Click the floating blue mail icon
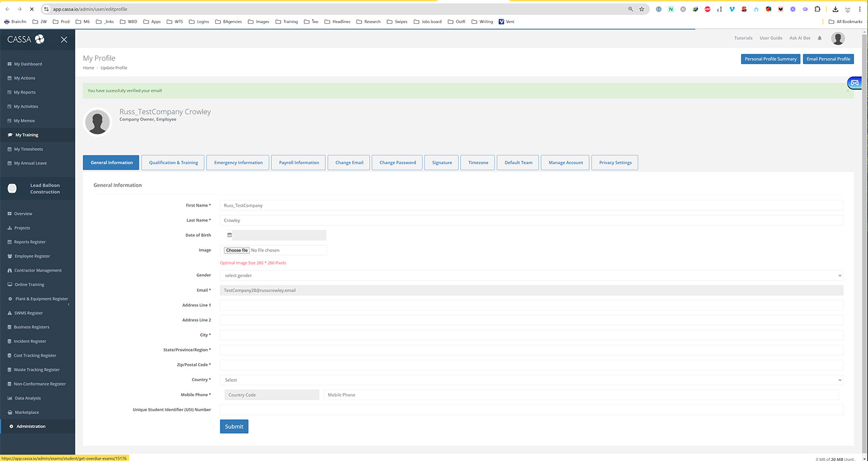The height and width of the screenshot is (461, 868). click(x=855, y=83)
